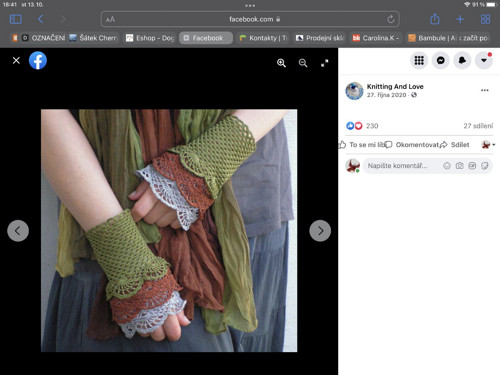
Task: Open Knitting And Love profile picture
Action: tap(354, 91)
